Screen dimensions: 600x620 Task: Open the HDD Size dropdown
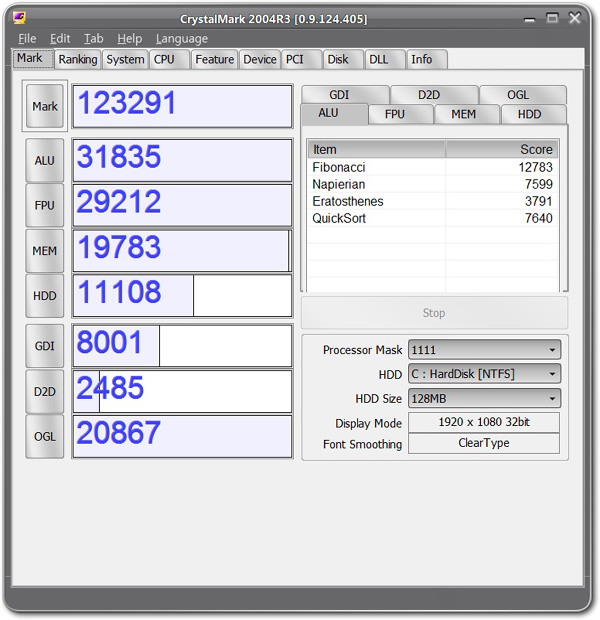pyautogui.click(x=485, y=398)
